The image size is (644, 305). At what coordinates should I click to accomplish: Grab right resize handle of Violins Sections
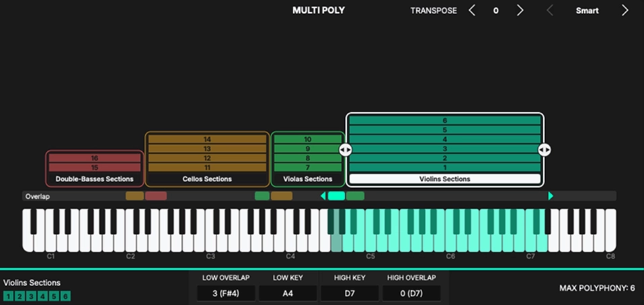click(545, 150)
